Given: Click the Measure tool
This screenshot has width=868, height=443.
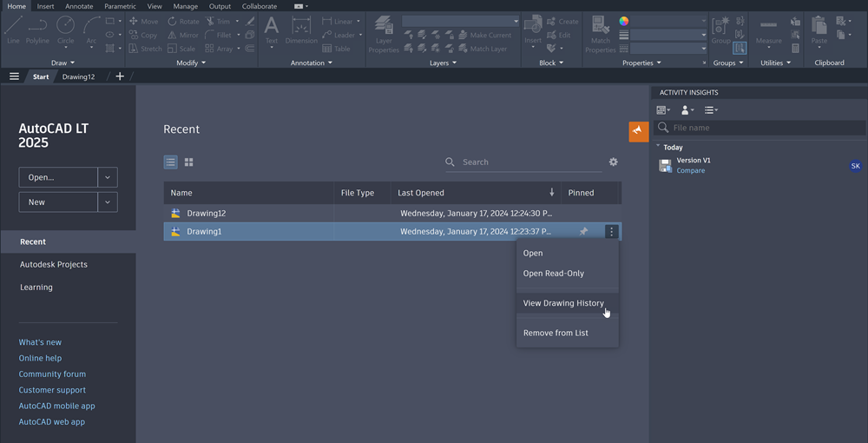Looking at the screenshot, I should [768, 30].
